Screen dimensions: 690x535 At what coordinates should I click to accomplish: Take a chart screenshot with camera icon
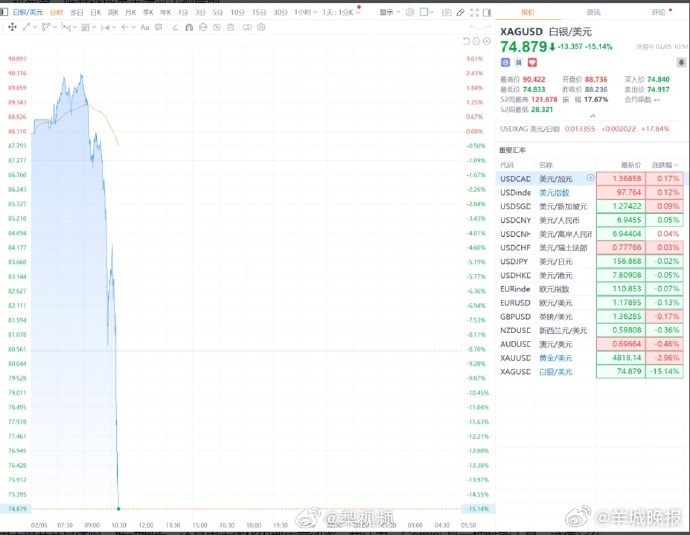(x=446, y=12)
